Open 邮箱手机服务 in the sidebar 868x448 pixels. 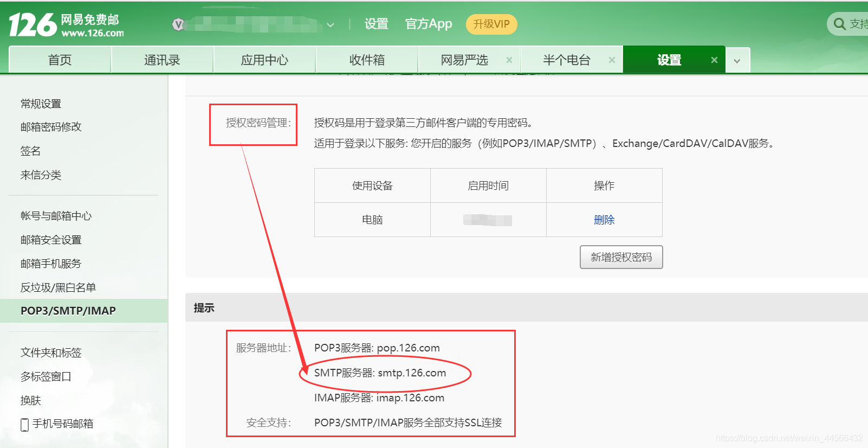tap(51, 264)
